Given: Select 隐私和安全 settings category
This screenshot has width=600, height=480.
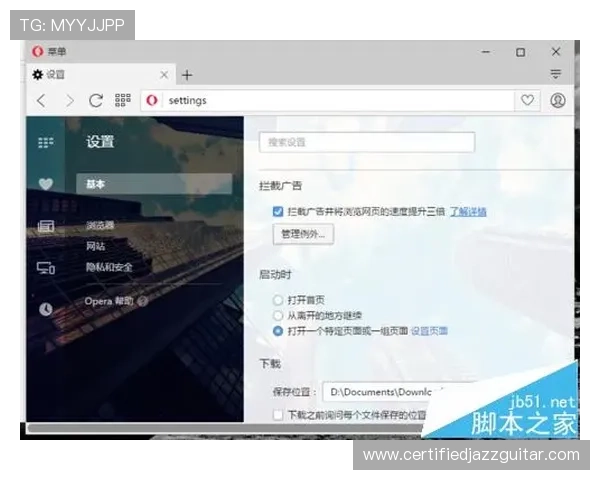Looking at the screenshot, I should [109, 267].
